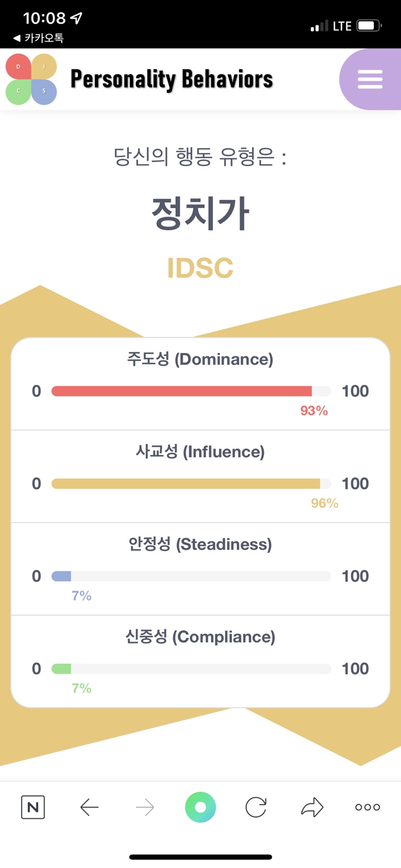Tap the 93% Dominance score label

coord(314,411)
